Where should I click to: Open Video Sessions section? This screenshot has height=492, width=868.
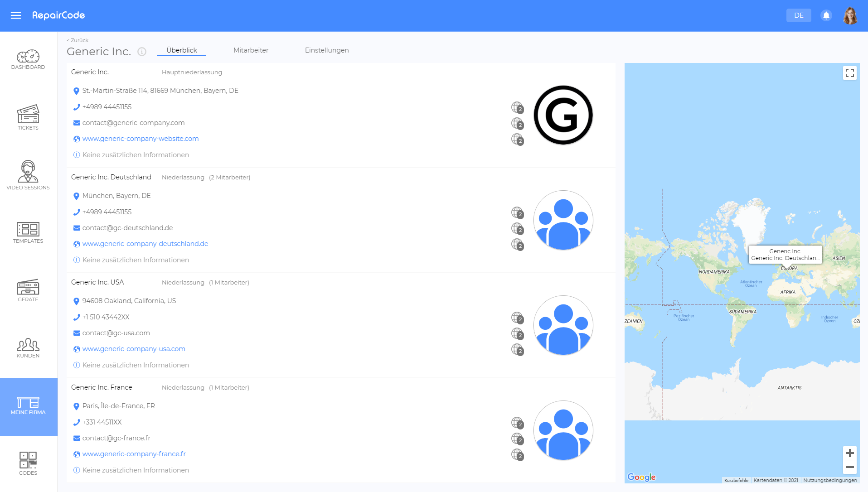28,175
